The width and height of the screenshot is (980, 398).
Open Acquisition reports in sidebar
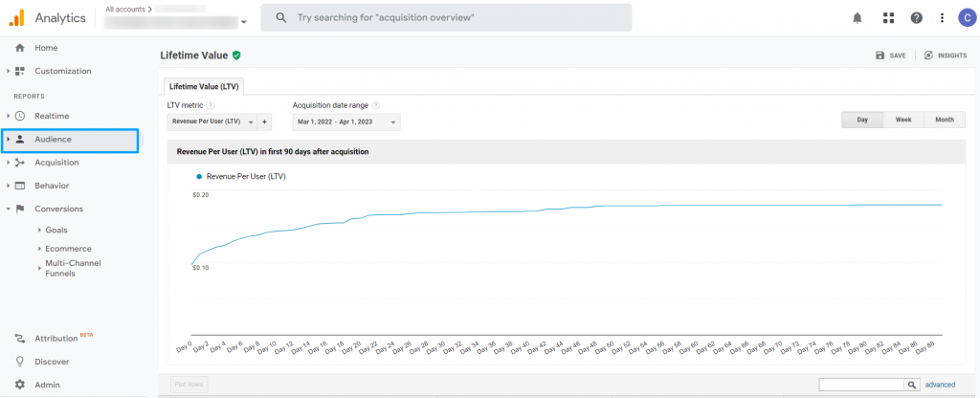(x=56, y=163)
